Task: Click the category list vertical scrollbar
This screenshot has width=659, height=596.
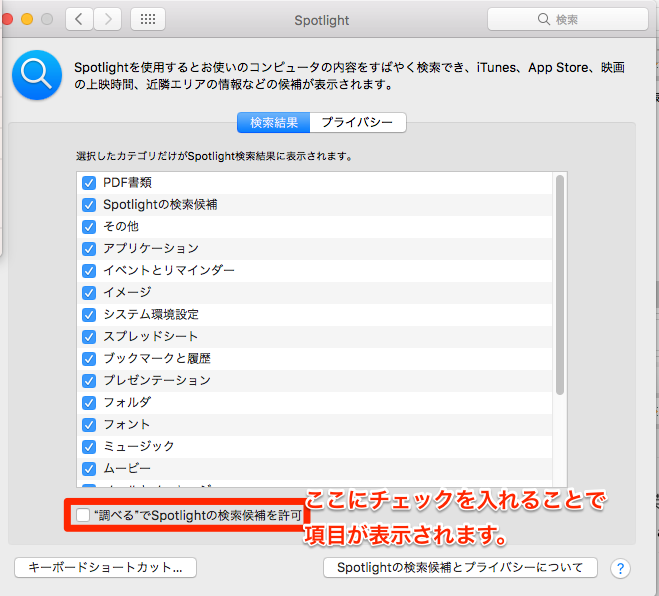Action: (559, 285)
